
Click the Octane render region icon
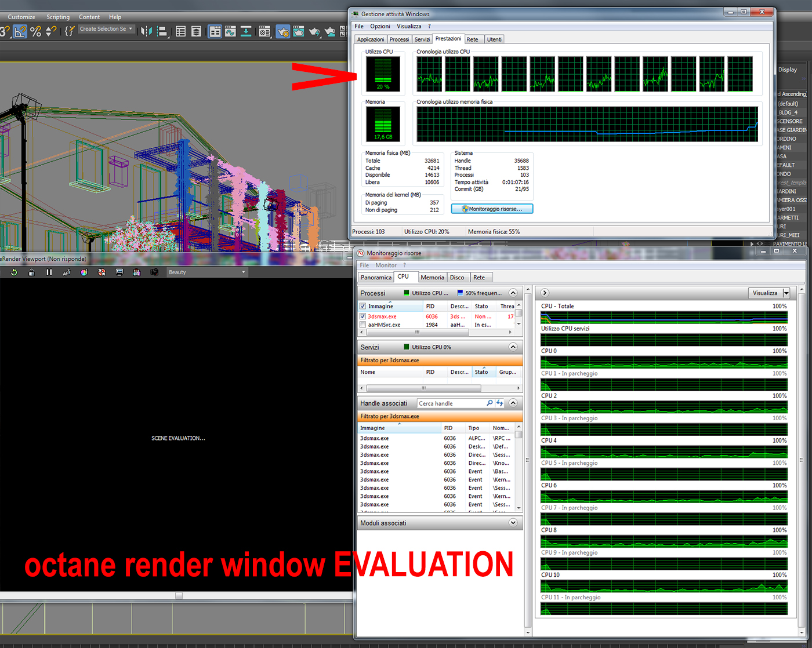pos(102,272)
